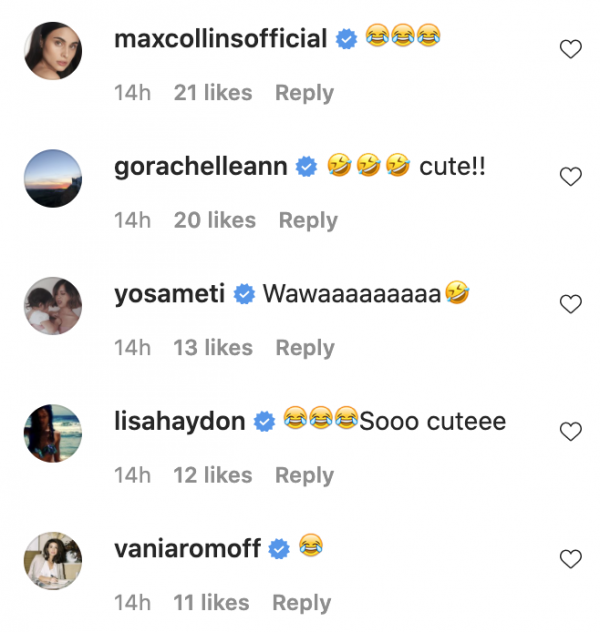This screenshot has width=600, height=632.
Task: View yosameti's profile photo
Action: coord(52,305)
